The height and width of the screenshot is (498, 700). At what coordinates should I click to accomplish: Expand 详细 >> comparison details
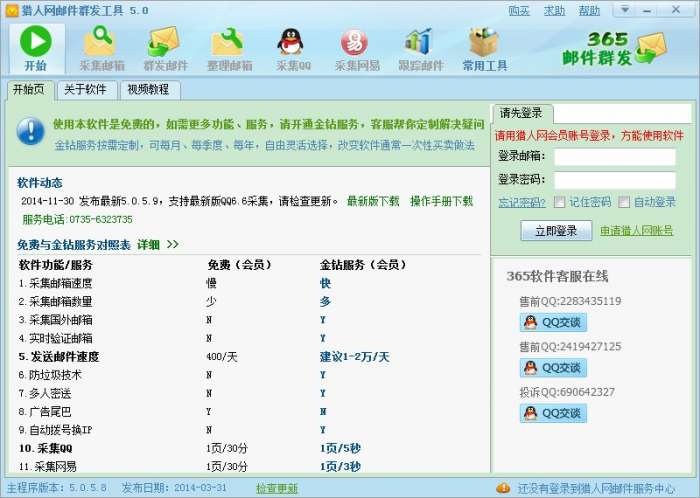pyautogui.click(x=158, y=245)
